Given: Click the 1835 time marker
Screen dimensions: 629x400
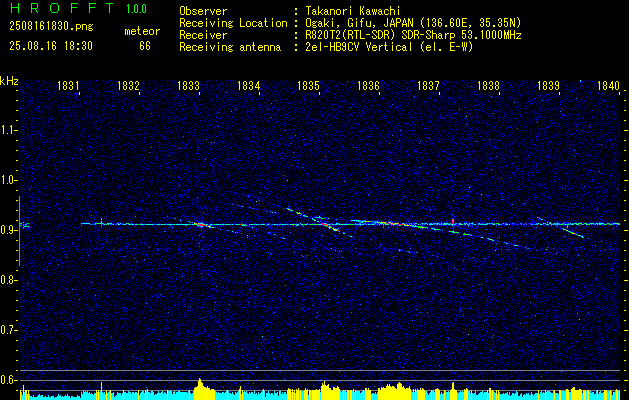Looking at the screenshot, I should click(308, 86).
